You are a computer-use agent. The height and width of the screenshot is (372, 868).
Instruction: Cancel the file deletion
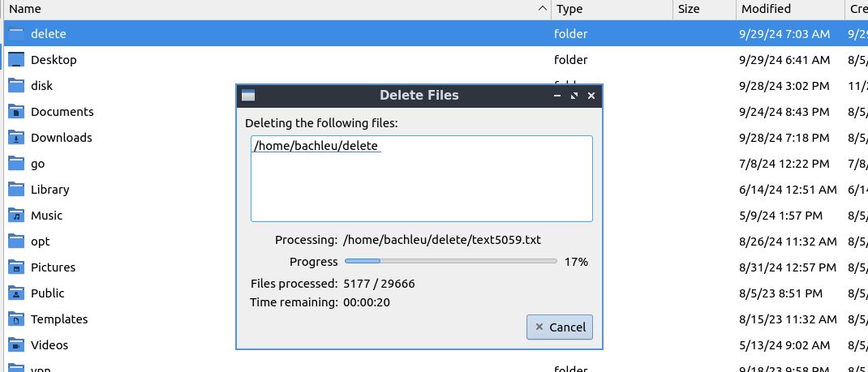[x=560, y=327]
